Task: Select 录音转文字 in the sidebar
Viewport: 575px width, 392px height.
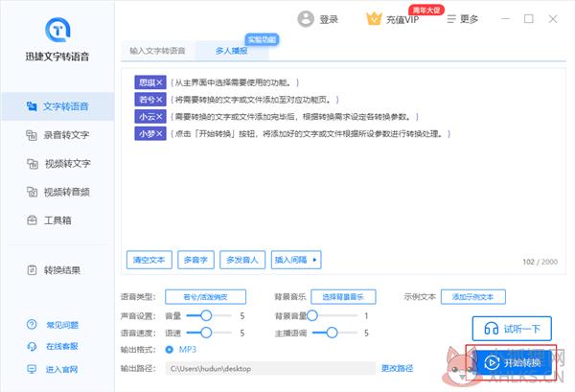Action: coord(57,135)
